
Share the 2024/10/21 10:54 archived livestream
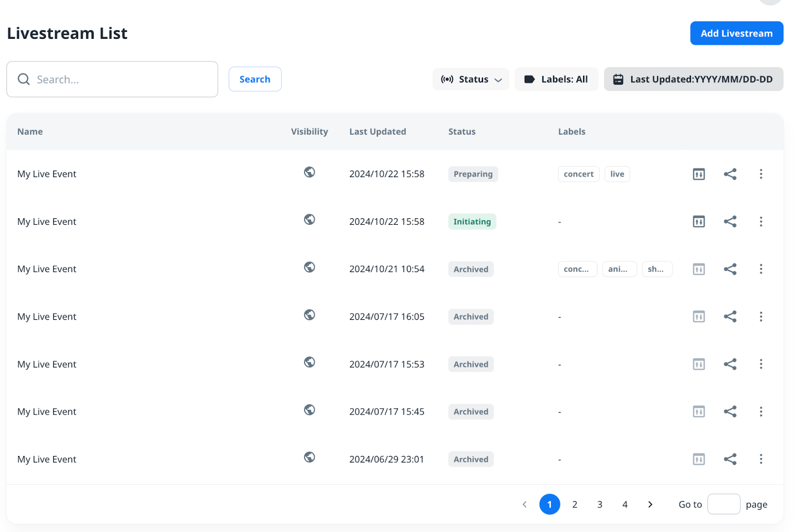pos(730,269)
